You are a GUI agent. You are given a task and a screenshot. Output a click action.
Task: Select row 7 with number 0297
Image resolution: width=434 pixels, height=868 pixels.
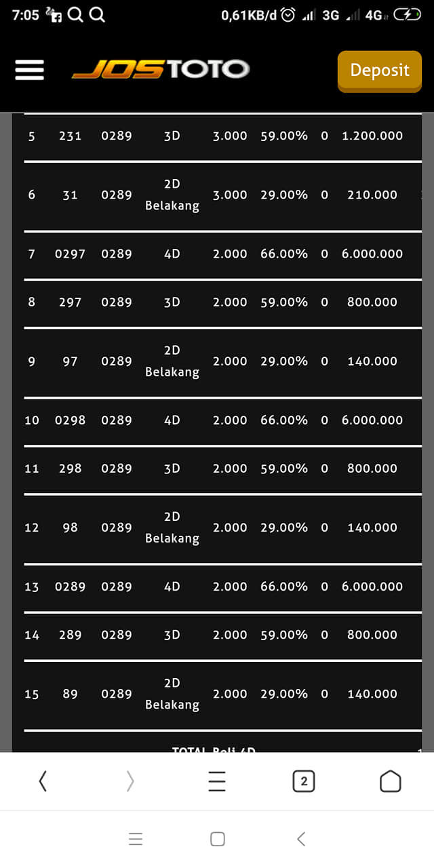click(x=222, y=254)
